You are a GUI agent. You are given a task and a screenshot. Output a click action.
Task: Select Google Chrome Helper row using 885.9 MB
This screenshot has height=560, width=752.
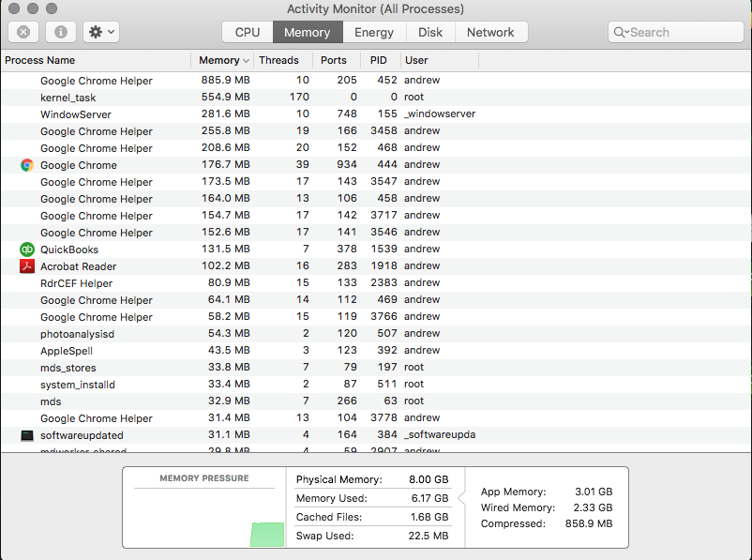pos(376,80)
